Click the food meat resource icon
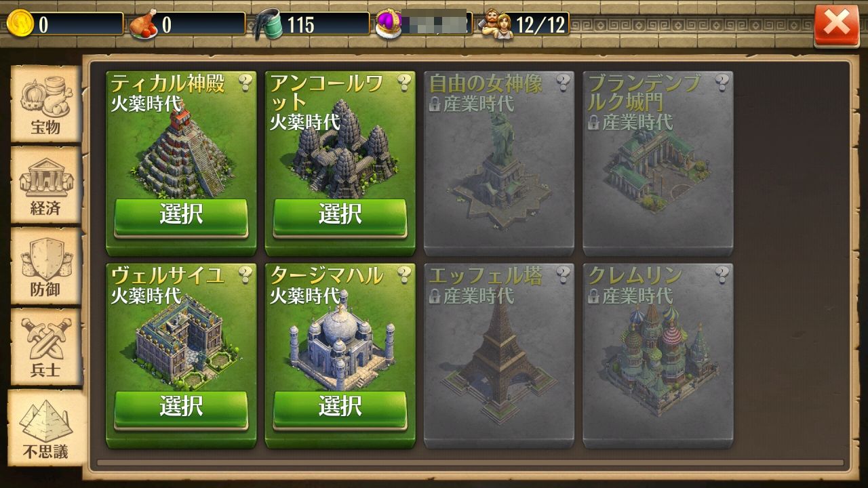Screen dimensions: 868x488 coord(144,24)
